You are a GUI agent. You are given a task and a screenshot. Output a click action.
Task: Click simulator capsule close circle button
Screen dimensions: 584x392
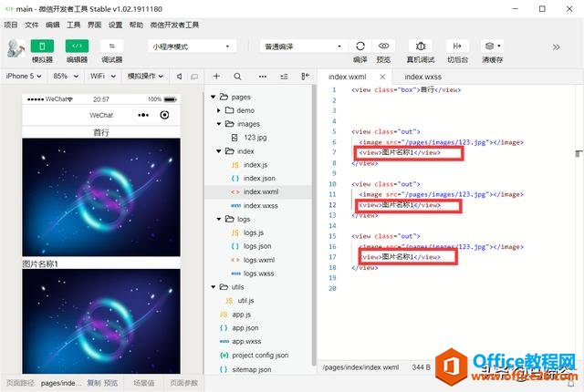[164, 115]
